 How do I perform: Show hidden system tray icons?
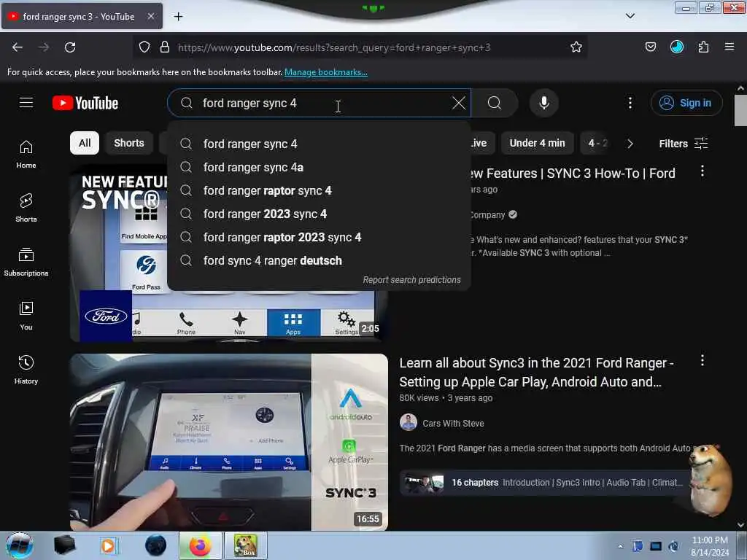pyautogui.click(x=620, y=546)
